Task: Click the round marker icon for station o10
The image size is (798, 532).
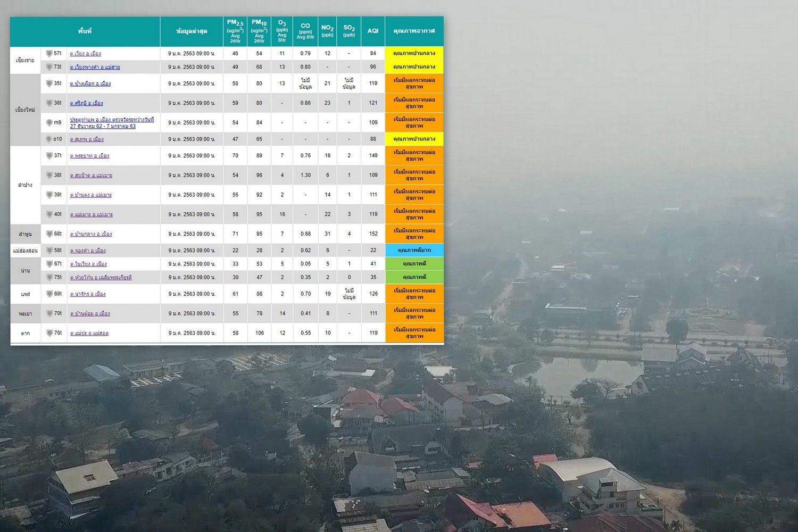Action: [49, 139]
